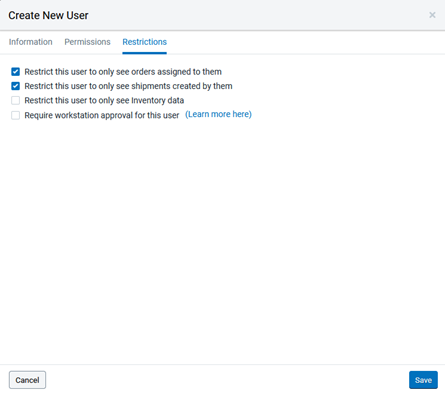Viewport: 445px width, 393px height.
Task: Click label 'only see orders assigned to them'
Action: (x=160, y=72)
